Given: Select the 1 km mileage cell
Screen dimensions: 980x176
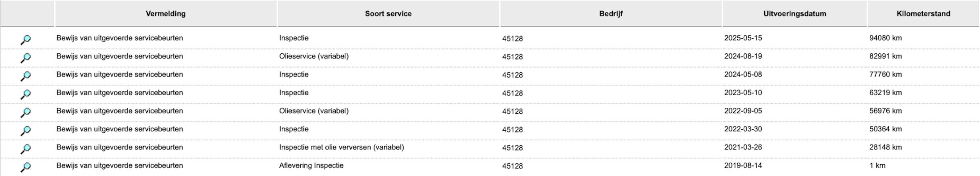Looking at the screenshot, I should tap(877, 165).
